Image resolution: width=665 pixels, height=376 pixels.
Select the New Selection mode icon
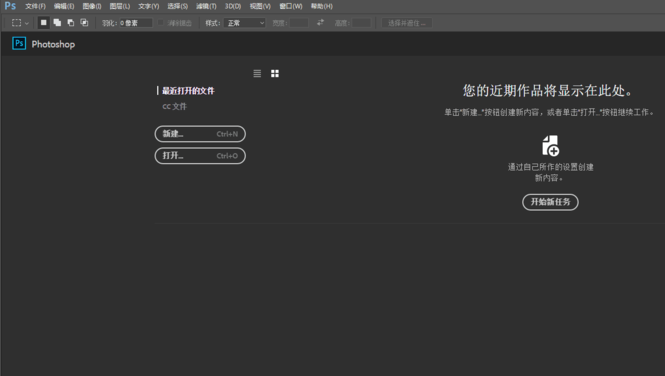point(43,23)
